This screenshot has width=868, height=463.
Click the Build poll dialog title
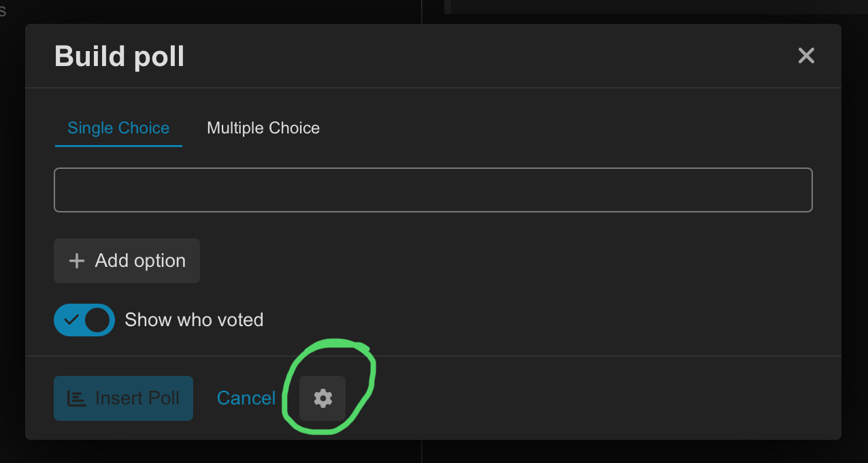click(120, 57)
